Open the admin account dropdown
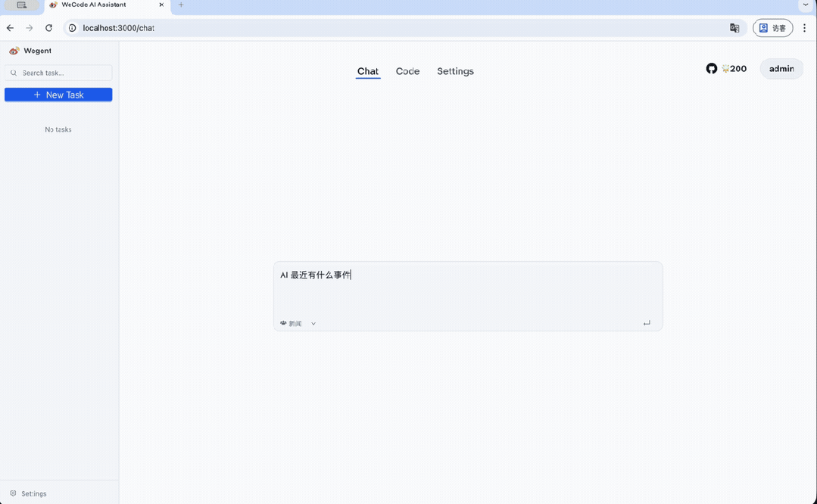Screen dimensions: 817x504 coord(781,68)
